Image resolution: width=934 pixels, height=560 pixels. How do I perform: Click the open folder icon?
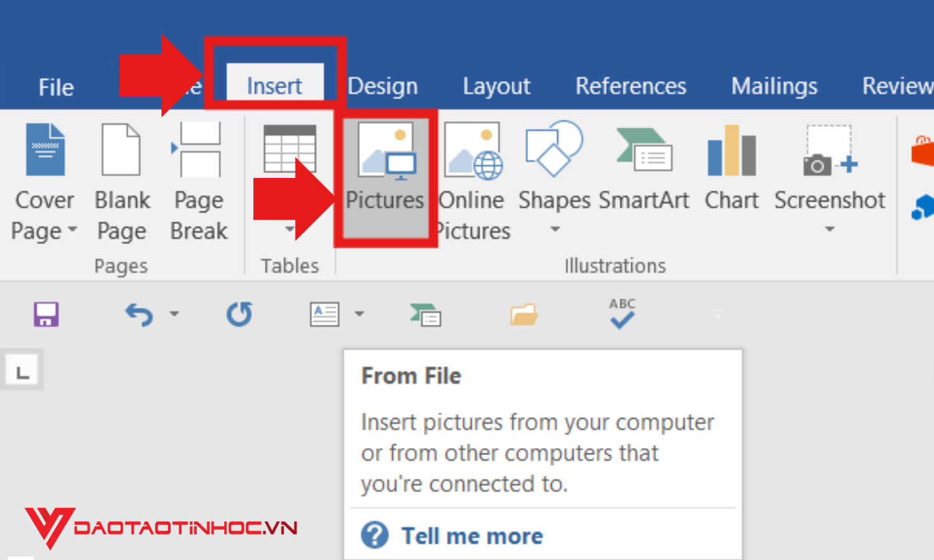pos(524,314)
